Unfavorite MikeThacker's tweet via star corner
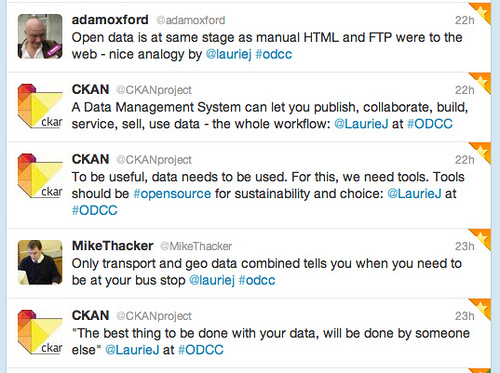The image size is (500, 373). pyautogui.click(x=482, y=238)
